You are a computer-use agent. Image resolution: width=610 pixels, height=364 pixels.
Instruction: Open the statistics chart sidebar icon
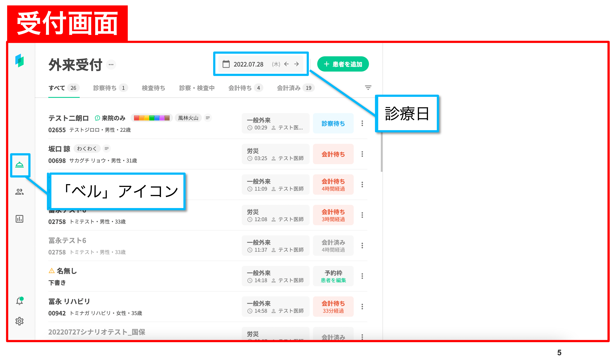(19, 219)
